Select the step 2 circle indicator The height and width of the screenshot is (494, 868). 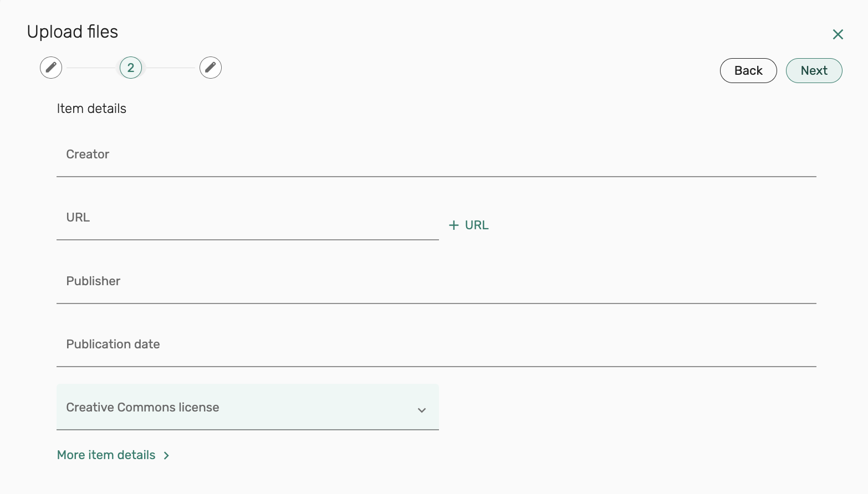tap(131, 68)
